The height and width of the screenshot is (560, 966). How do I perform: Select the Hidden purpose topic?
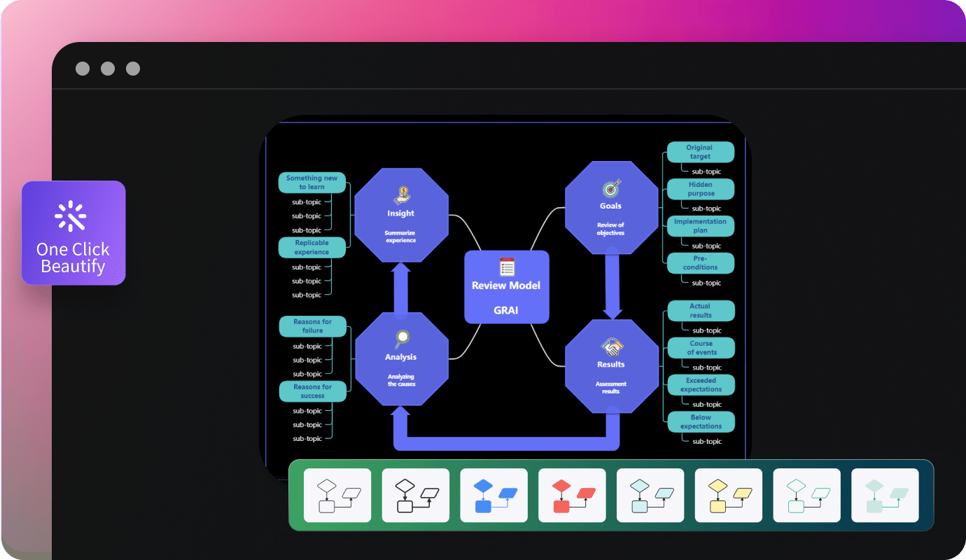701,189
